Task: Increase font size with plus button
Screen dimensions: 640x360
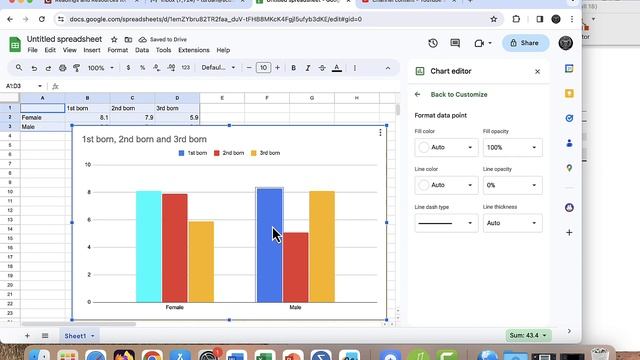Action: click(x=278, y=68)
